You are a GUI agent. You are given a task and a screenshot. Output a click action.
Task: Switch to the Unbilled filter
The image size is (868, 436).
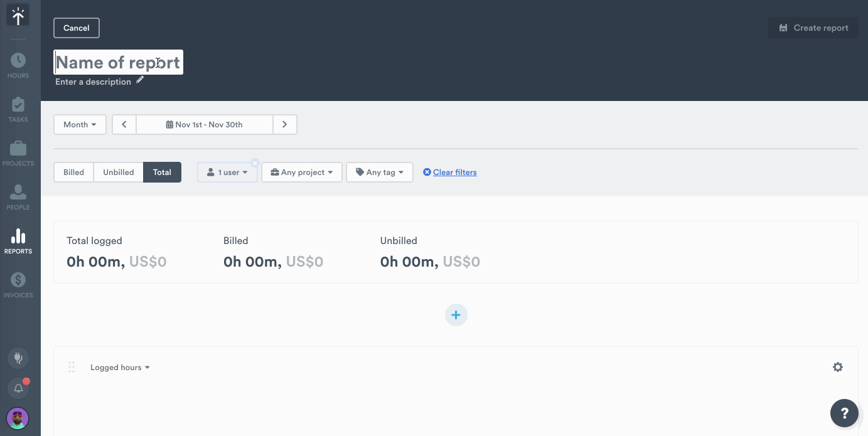point(118,172)
